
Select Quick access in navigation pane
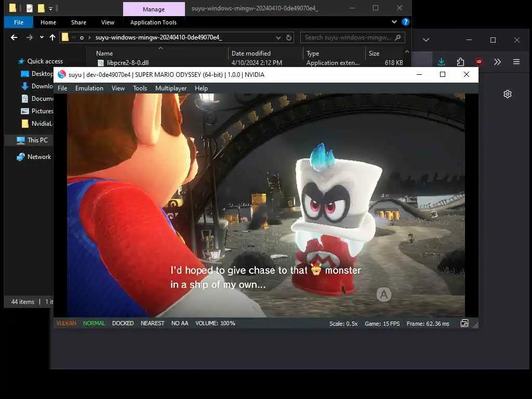(x=45, y=61)
